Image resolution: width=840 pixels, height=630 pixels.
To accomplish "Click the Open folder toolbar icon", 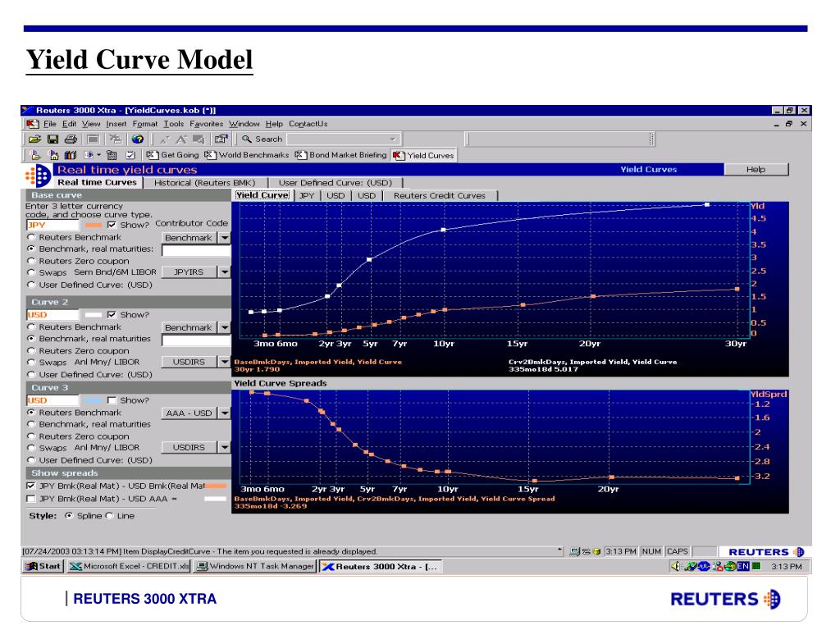I will (x=34, y=139).
